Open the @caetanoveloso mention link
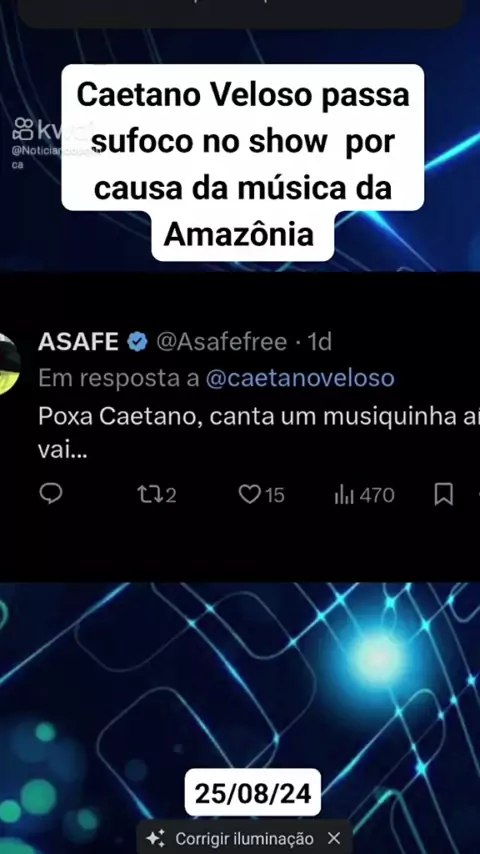Image resolution: width=480 pixels, height=854 pixels. pos(300,378)
